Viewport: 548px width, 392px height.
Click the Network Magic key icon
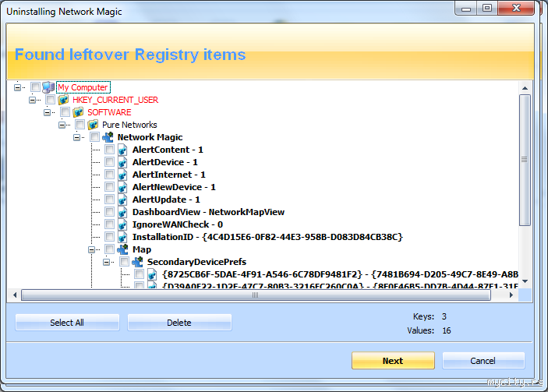point(108,137)
